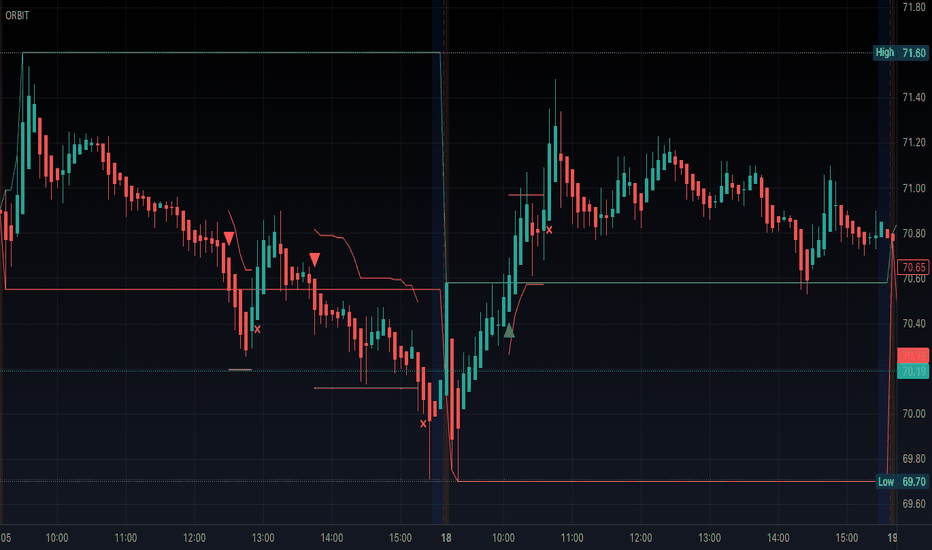Click the 70.00 price axis label
The height and width of the screenshot is (550, 932).
coord(914,413)
